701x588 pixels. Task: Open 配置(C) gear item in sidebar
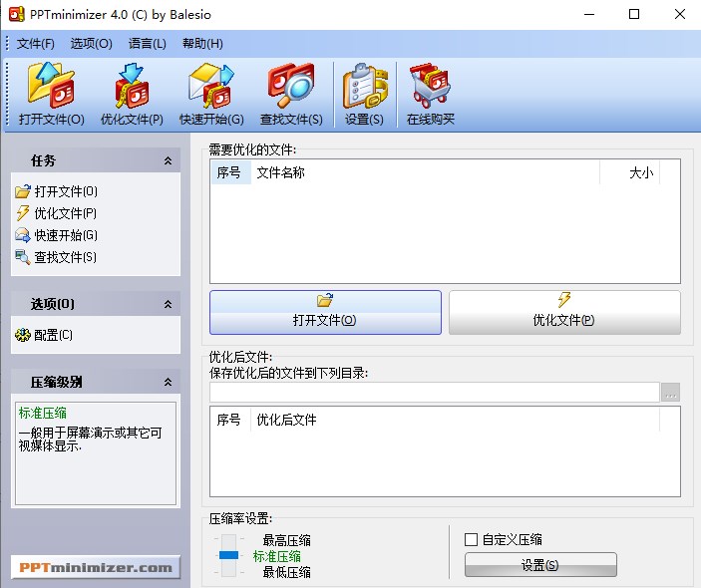pyautogui.click(x=44, y=335)
